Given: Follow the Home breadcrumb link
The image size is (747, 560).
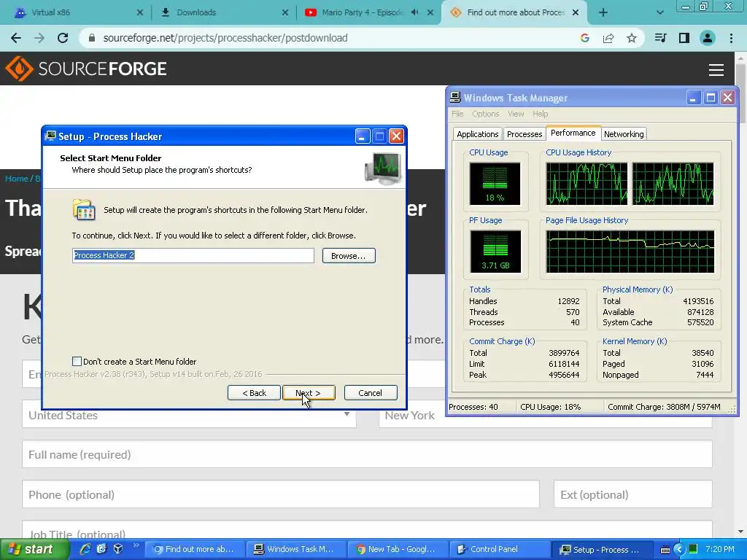Looking at the screenshot, I should (x=17, y=179).
